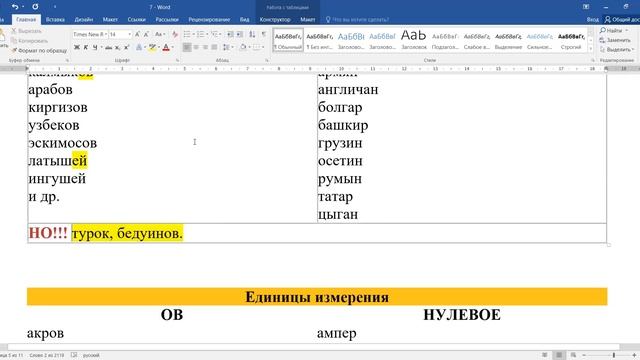Toggle italic К formatting
The image size is (640, 360).
coord(86,48)
